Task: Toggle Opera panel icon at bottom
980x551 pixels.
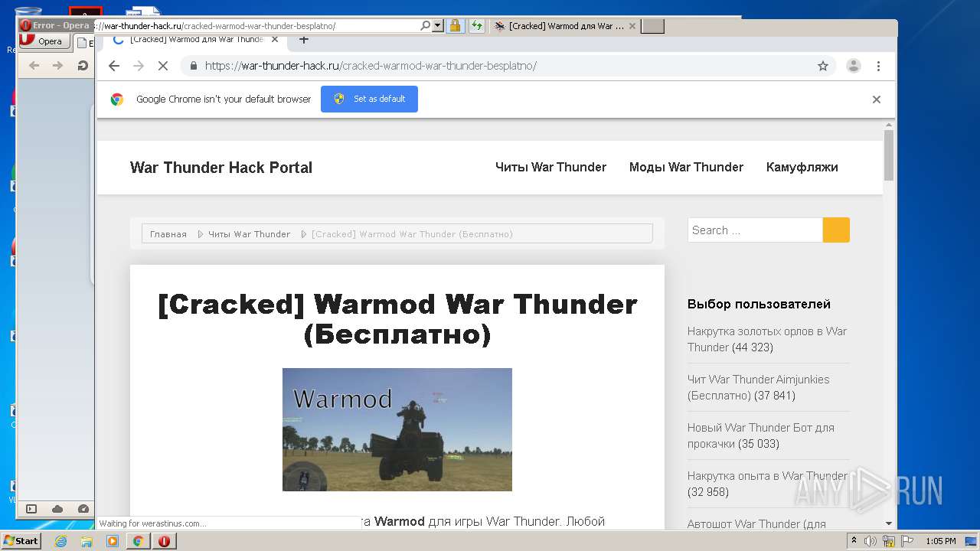Action: (31, 509)
